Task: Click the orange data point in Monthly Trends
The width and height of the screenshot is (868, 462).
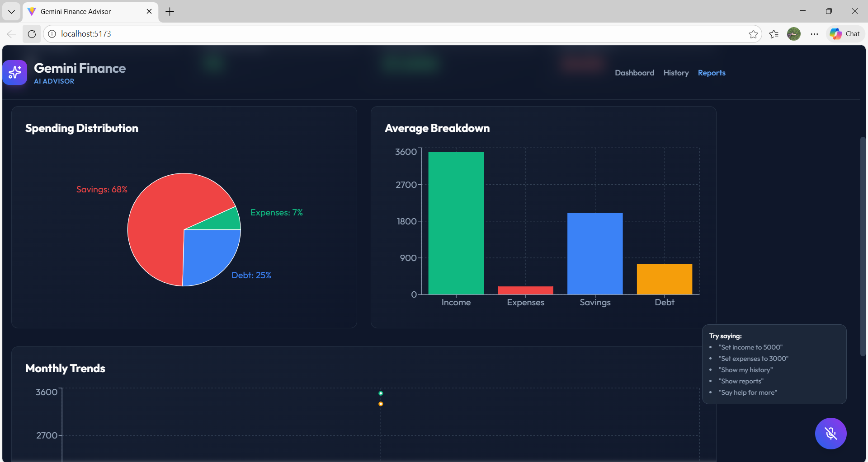Action: click(381, 404)
